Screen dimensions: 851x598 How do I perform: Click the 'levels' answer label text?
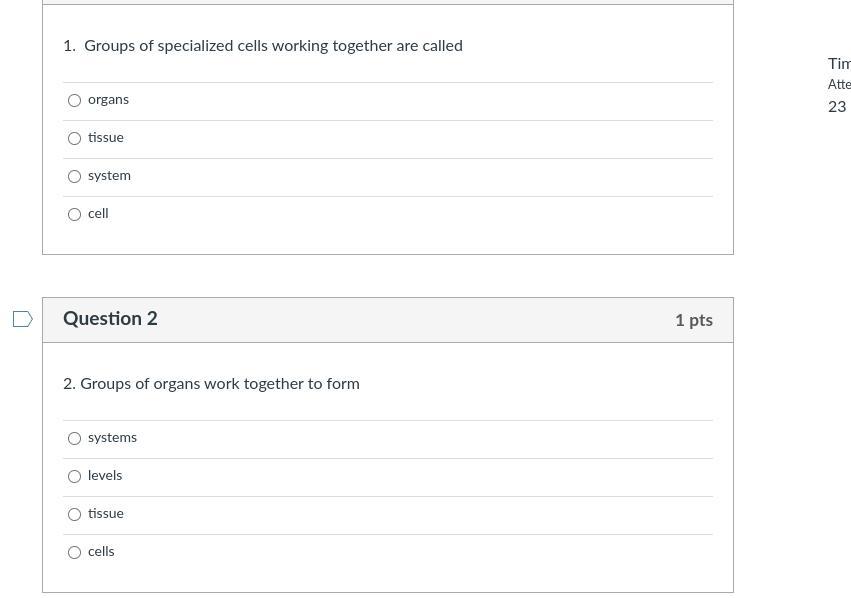click(105, 476)
